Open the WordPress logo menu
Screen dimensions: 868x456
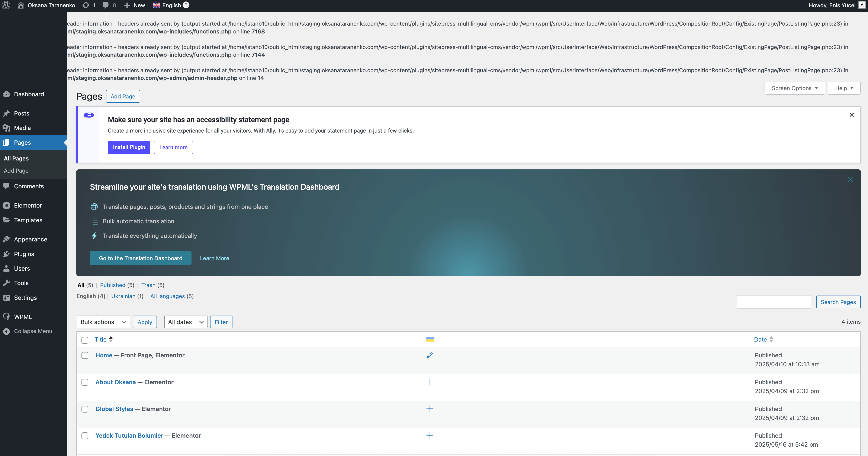tap(6, 5)
